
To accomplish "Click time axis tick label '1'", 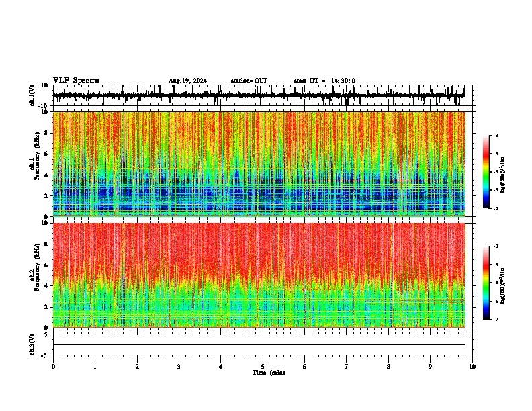I will (x=95, y=367).
